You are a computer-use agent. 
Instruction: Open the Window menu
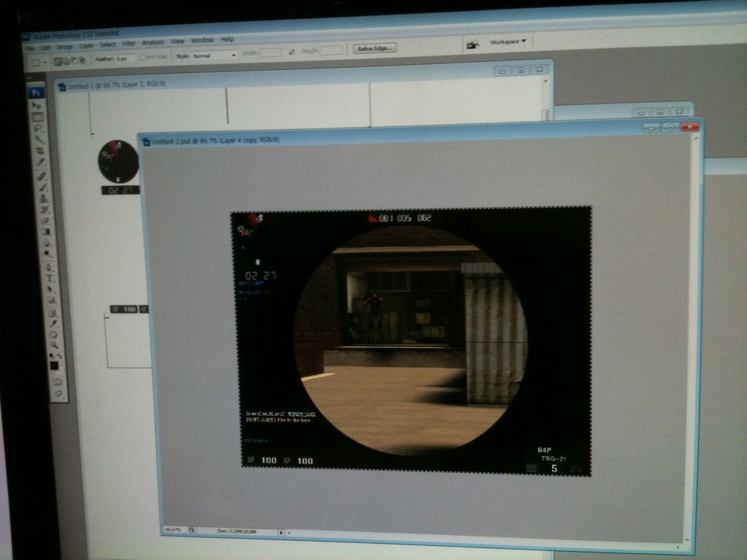click(x=202, y=40)
